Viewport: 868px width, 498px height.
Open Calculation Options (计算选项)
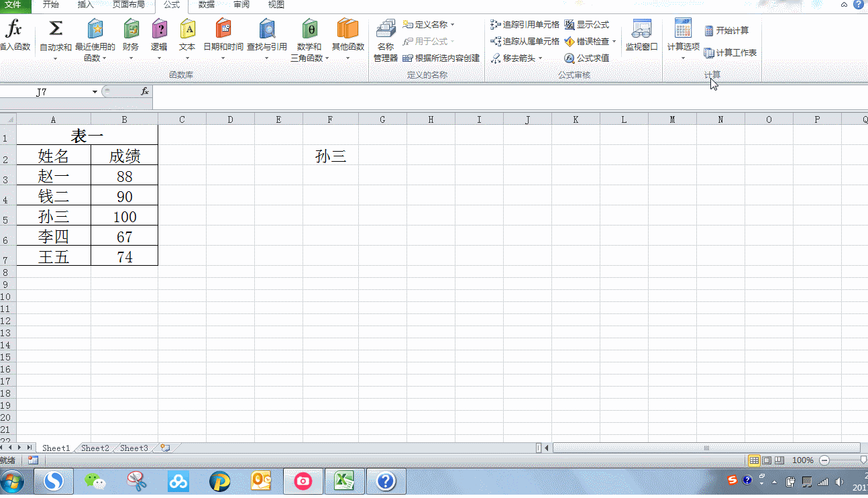[x=683, y=40]
